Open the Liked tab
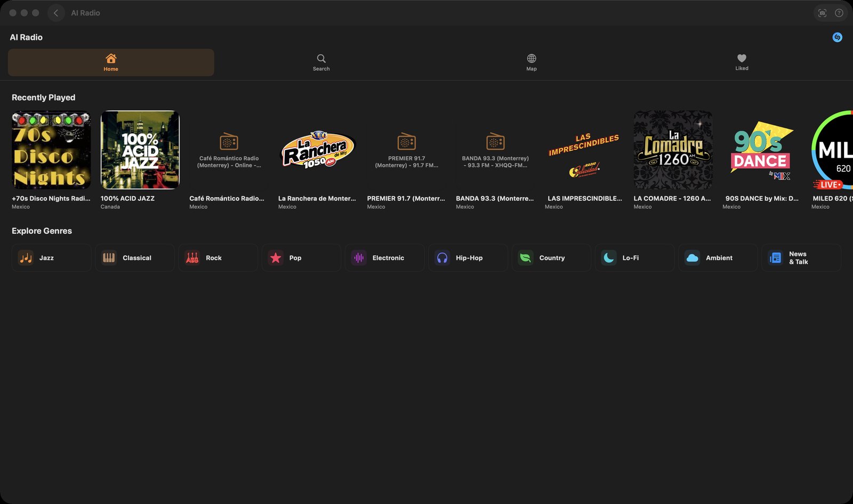Screen dimensions: 853x504 [x=742, y=62]
